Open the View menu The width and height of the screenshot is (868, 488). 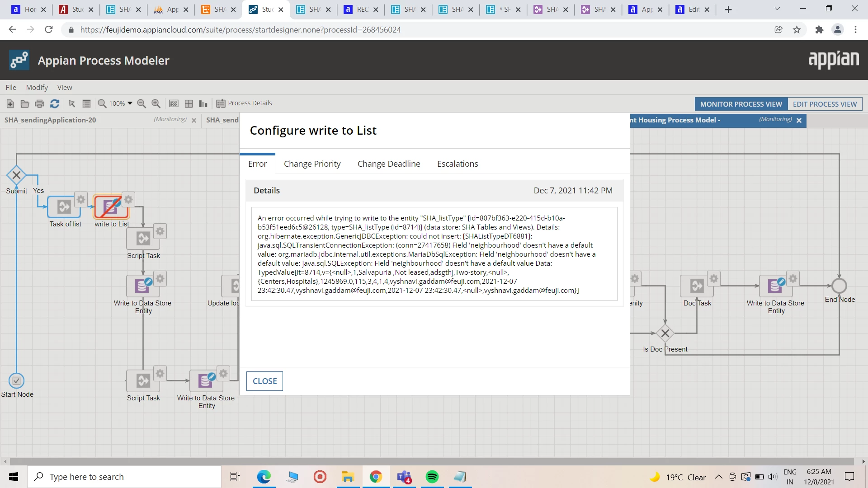pyautogui.click(x=65, y=87)
